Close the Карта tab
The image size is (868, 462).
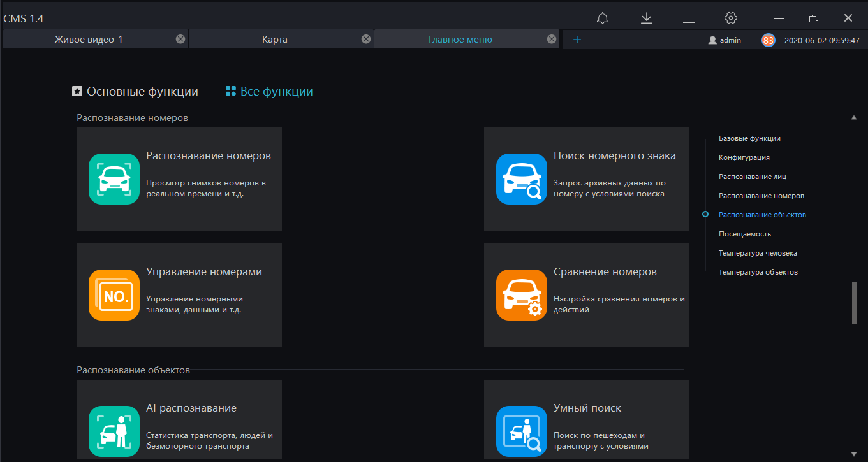pos(366,39)
